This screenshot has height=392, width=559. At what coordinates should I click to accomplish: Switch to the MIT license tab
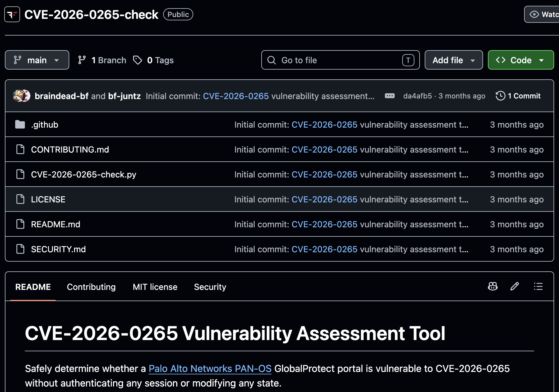(155, 287)
